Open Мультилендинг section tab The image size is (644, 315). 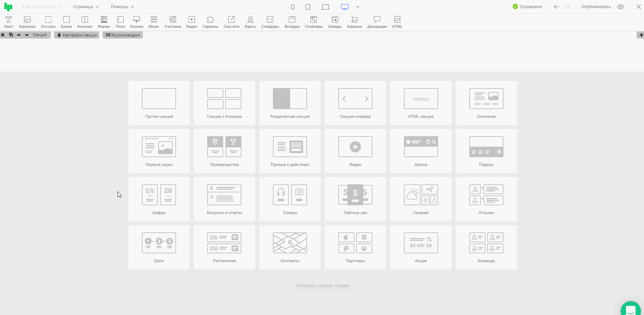123,35
